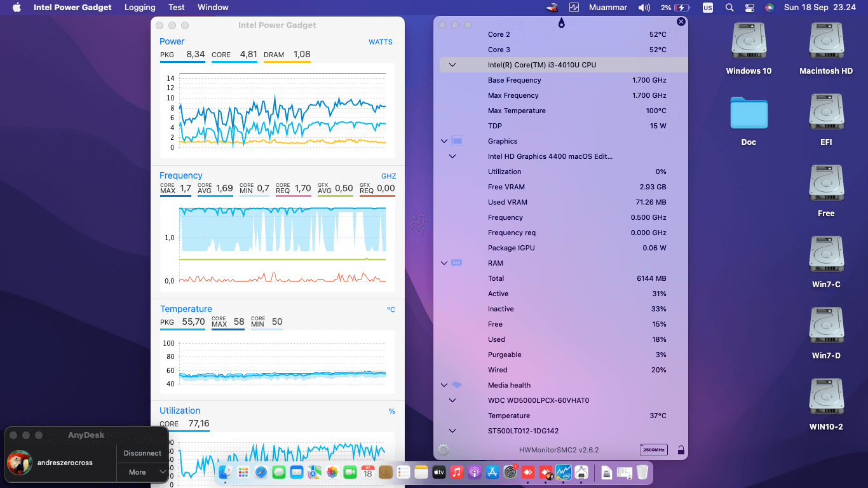The image size is (868, 488).
Task: Click the US input source indicator
Action: point(708,8)
